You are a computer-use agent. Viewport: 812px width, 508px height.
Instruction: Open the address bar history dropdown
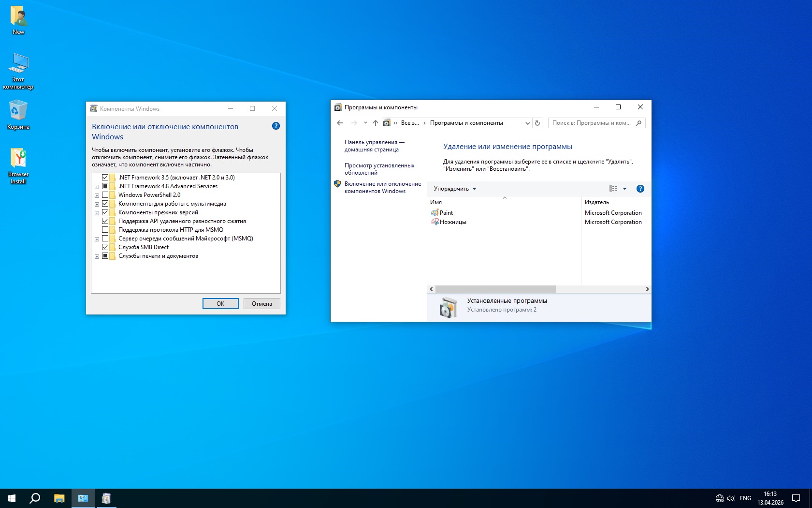pyautogui.click(x=527, y=123)
